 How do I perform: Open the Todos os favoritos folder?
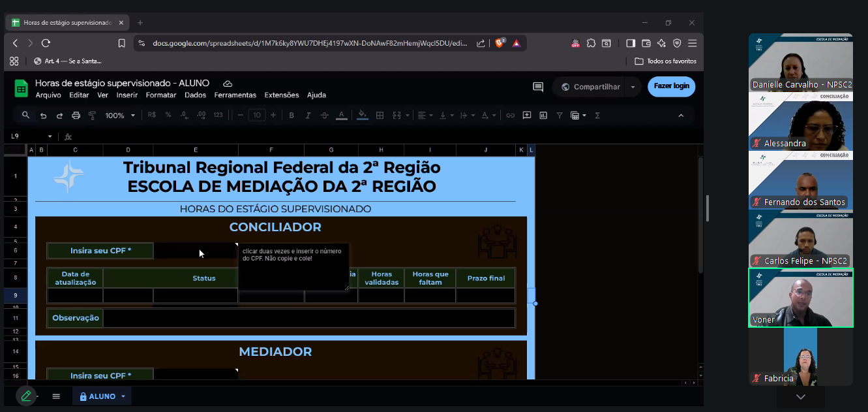(x=665, y=61)
